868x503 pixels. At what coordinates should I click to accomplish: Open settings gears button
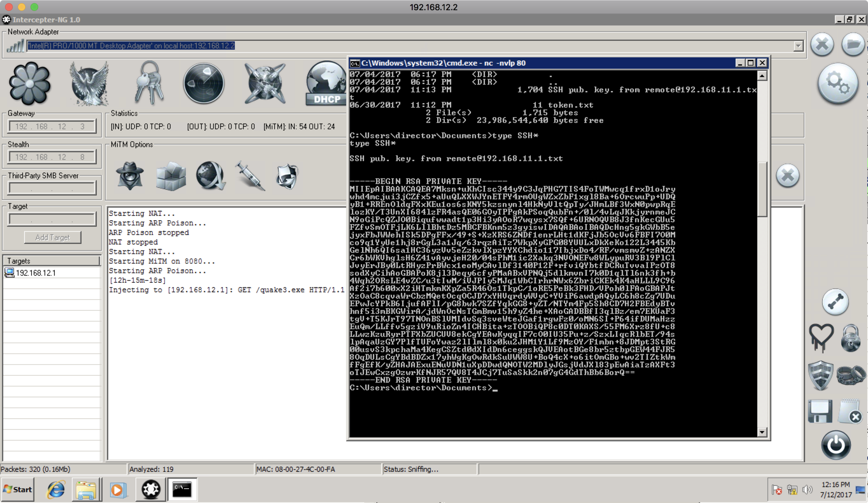coord(838,84)
